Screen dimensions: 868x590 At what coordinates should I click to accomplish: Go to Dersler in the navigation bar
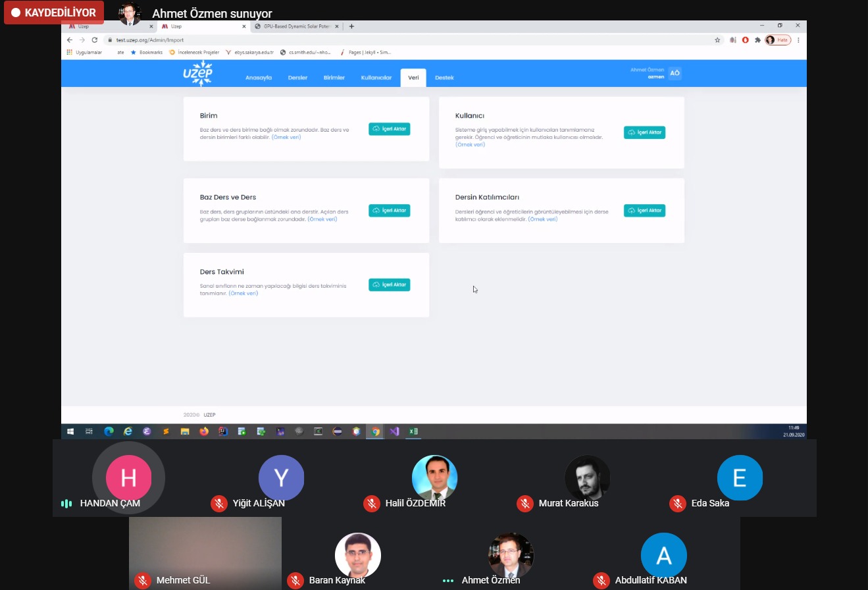pos(297,78)
